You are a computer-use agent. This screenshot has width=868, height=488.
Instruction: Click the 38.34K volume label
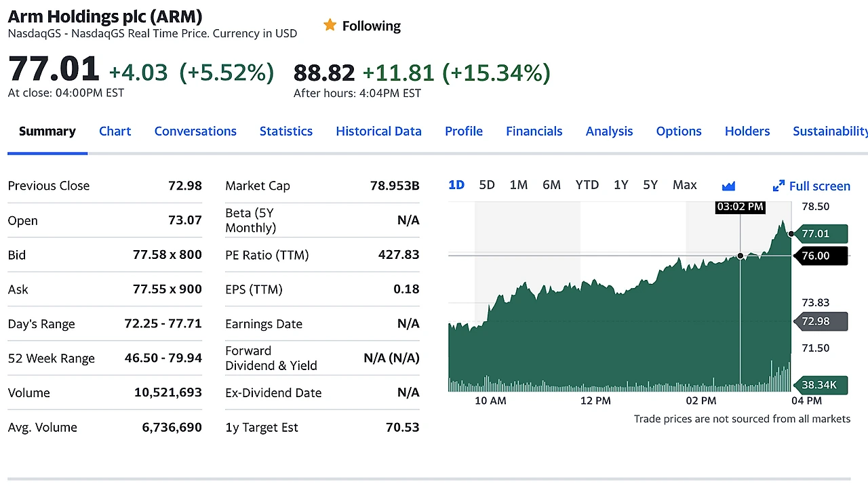pos(819,385)
